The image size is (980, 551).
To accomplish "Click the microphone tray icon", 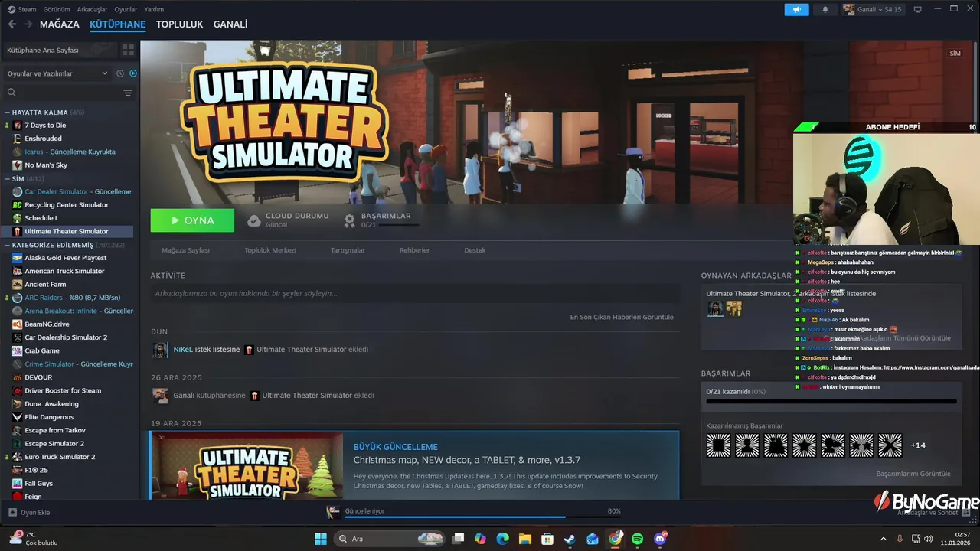I will (900, 539).
